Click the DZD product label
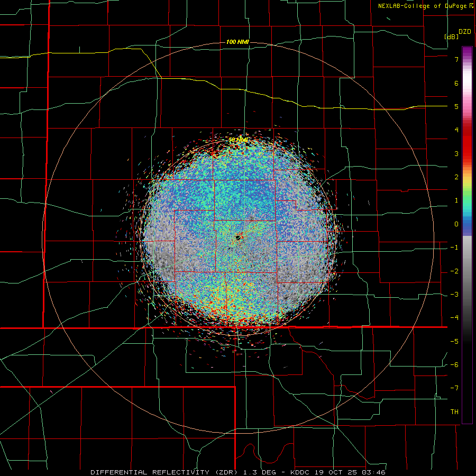This screenshot has width=476, height=476. (x=465, y=32)
